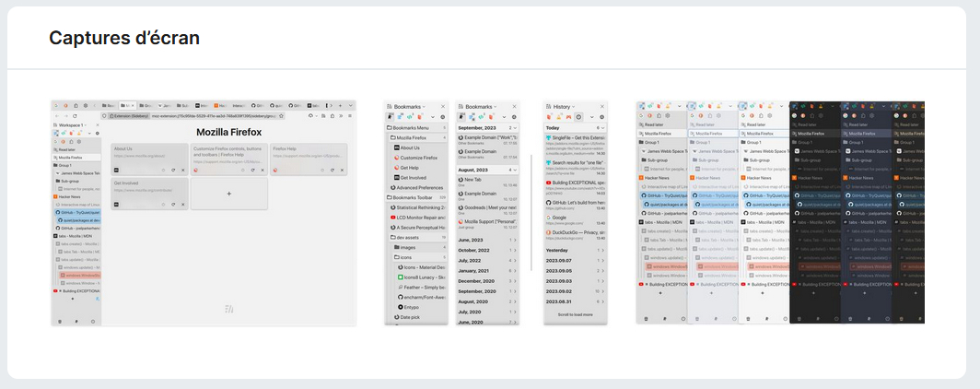
Task: Click reload icon on the Firefox Help card
Action: 330,171
